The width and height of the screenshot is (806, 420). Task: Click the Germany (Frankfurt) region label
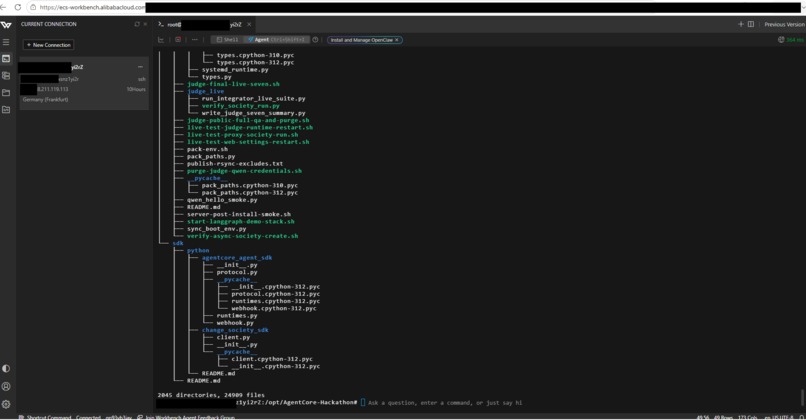coord(45,100)
